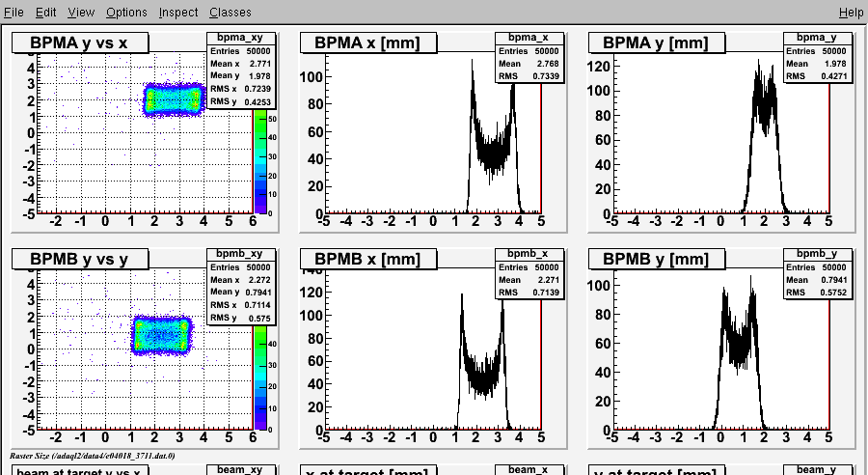Viewport: 868px width, 475px height.
Task: Select the 'BPMA y [mm]' title box
Action: 657,42
